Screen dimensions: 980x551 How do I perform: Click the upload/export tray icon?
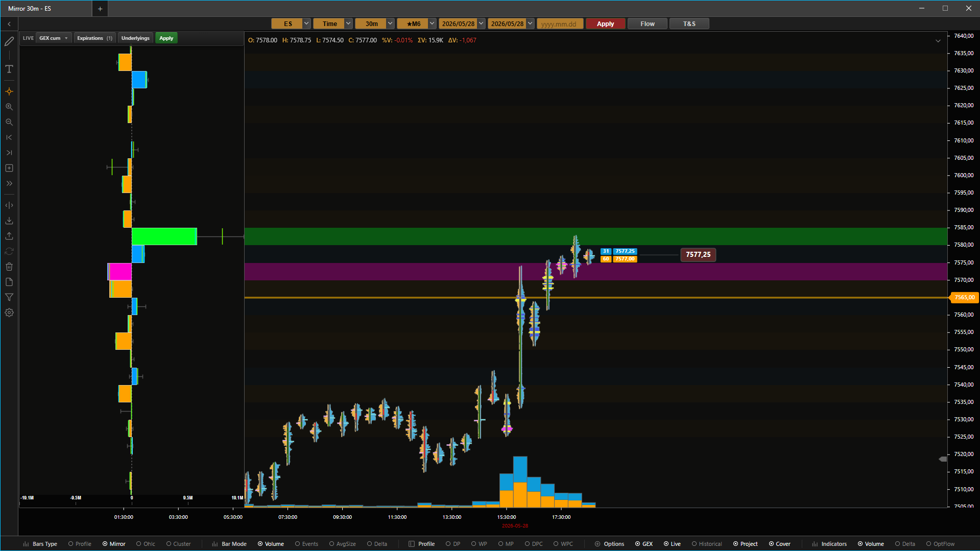pyautogui.click(x=9, y=236)
